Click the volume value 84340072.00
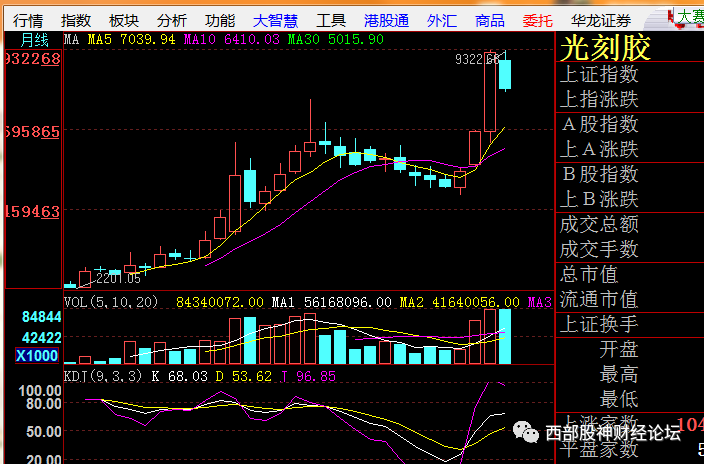This screenshot has width=704, height=464. [220, 302]
